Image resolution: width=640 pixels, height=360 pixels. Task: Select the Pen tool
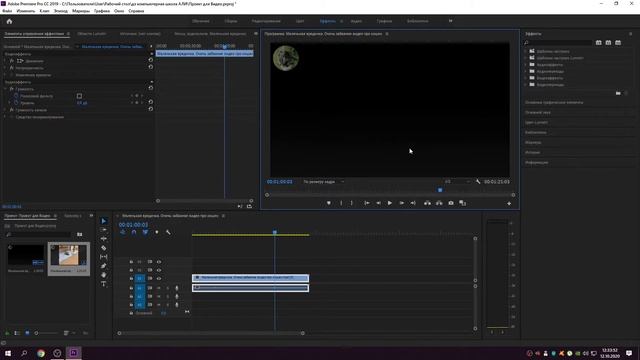tap(104, 266)
